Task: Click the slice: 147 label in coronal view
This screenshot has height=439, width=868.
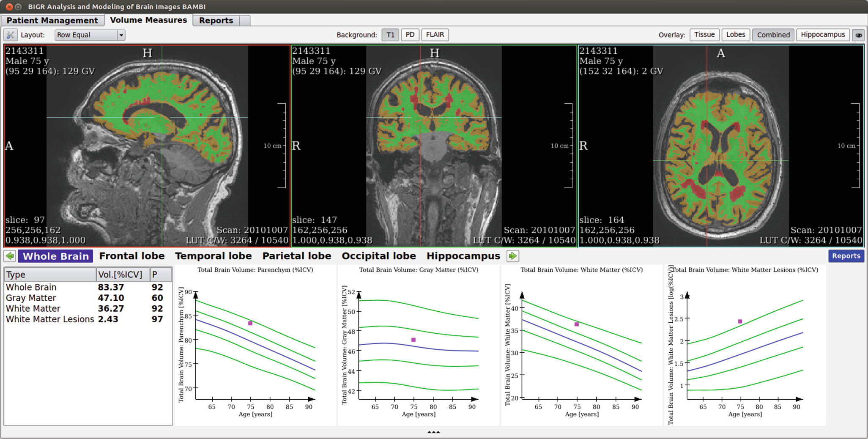Action: click(315, 220)
